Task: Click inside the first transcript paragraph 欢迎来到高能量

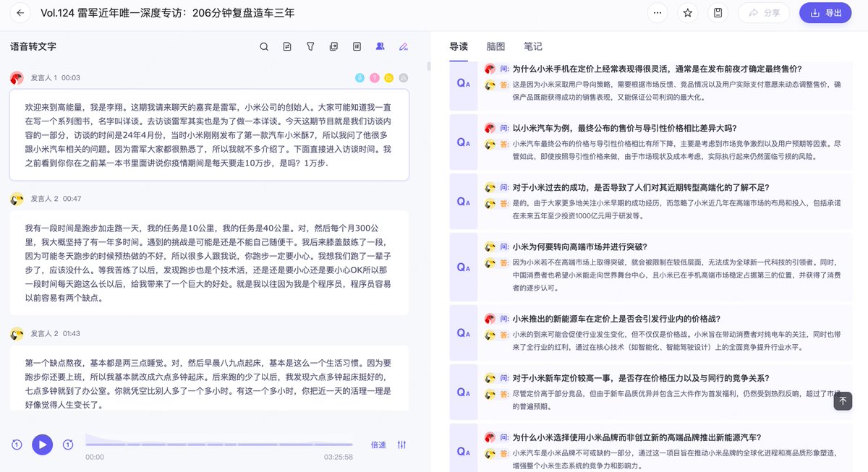Action: click(209, 134)
